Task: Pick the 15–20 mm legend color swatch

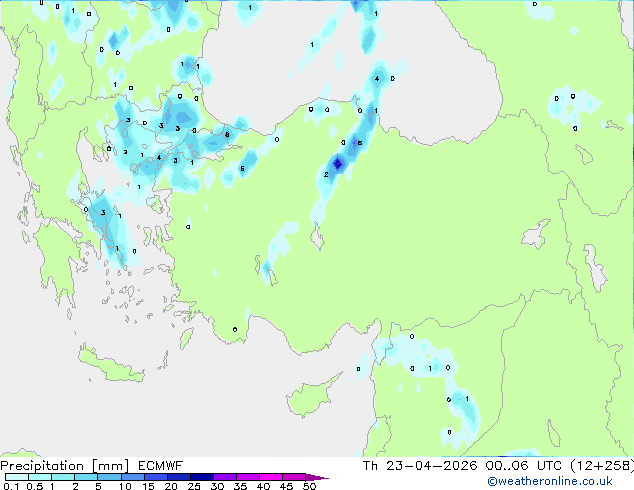Action: [155, 477]
